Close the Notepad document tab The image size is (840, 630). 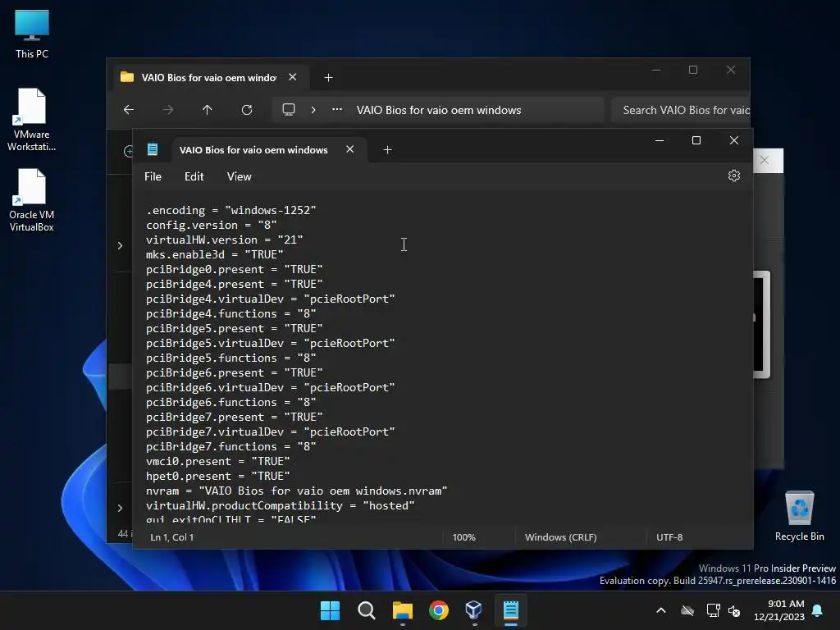(349, 149)
